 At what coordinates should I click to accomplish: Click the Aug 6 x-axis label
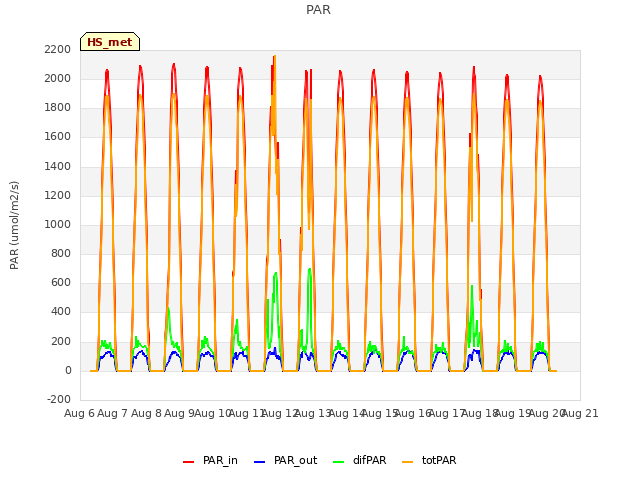(x=79, y=413)
